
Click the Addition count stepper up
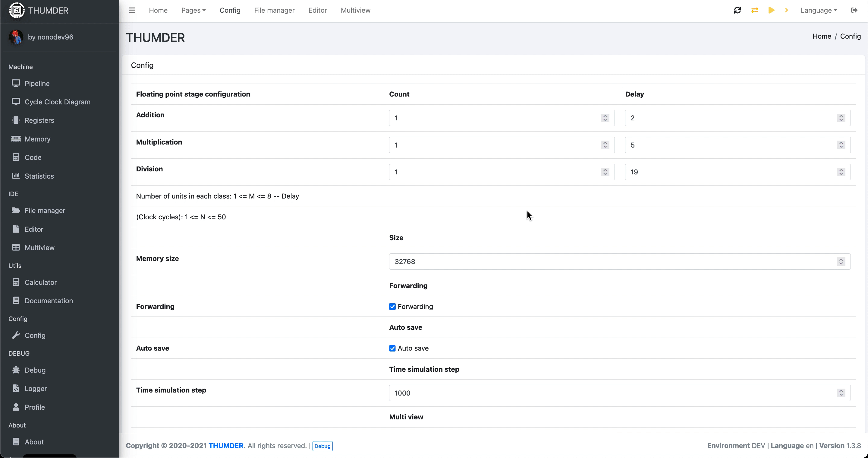[605, 116]
